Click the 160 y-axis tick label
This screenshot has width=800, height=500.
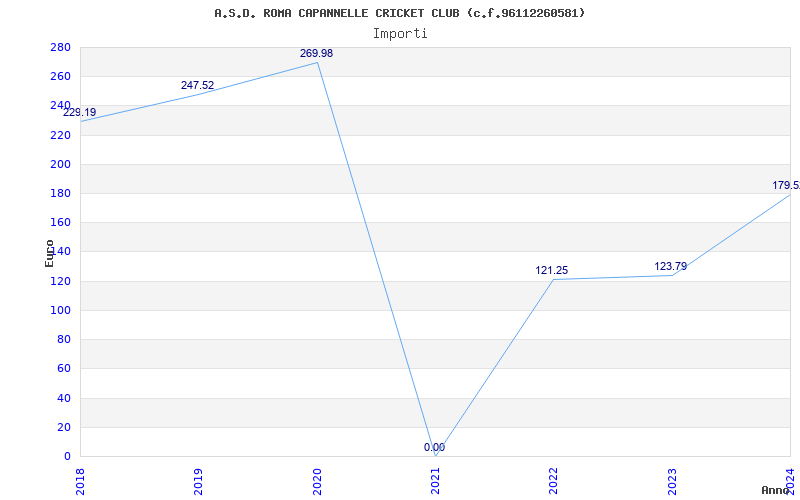pyautogui.click(x=61, y=222)
